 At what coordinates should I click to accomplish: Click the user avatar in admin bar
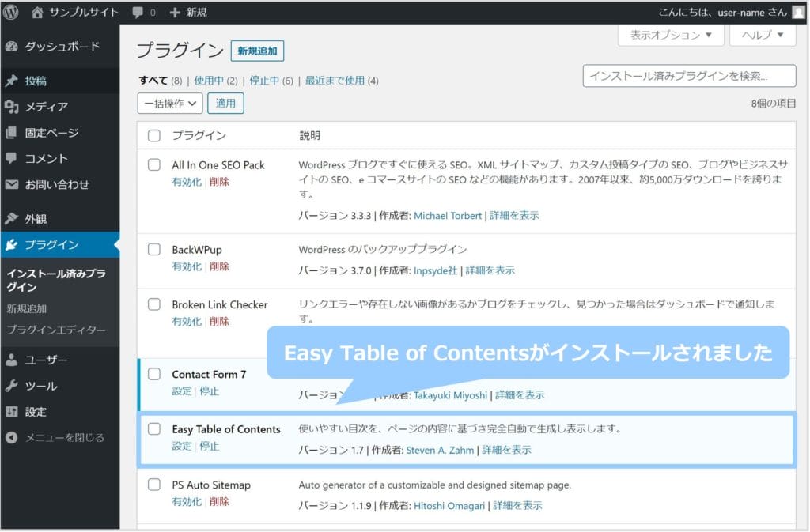click(799, 13)
